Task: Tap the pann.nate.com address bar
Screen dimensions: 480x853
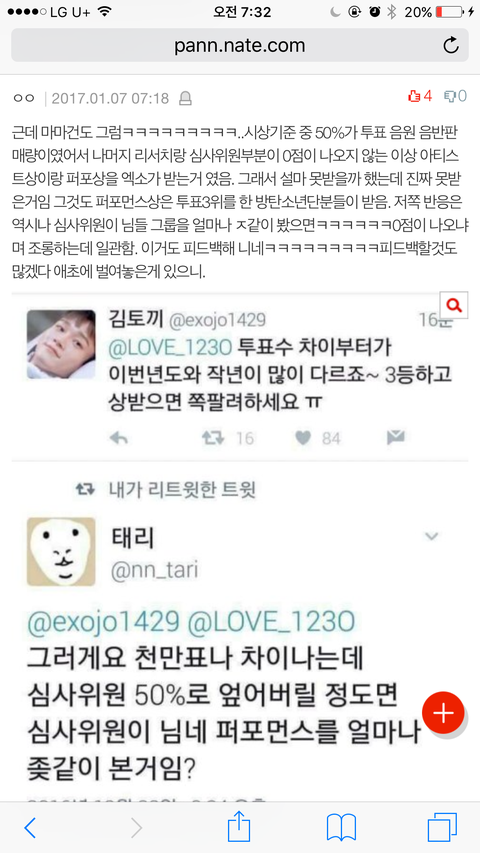Action: coord(240,46)
